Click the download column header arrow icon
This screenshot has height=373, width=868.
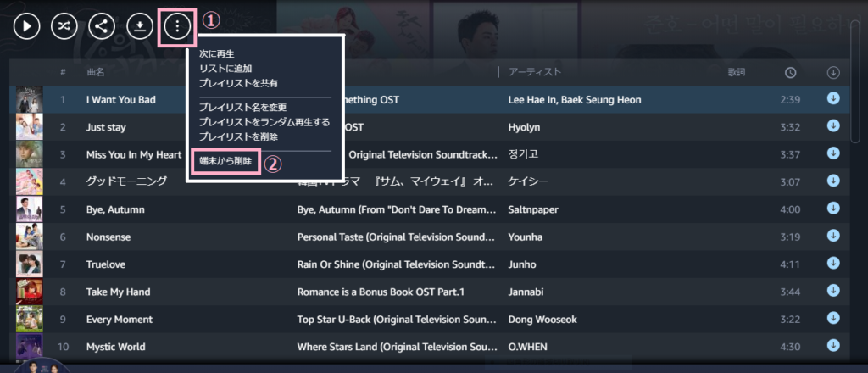(x=833, y=73)
